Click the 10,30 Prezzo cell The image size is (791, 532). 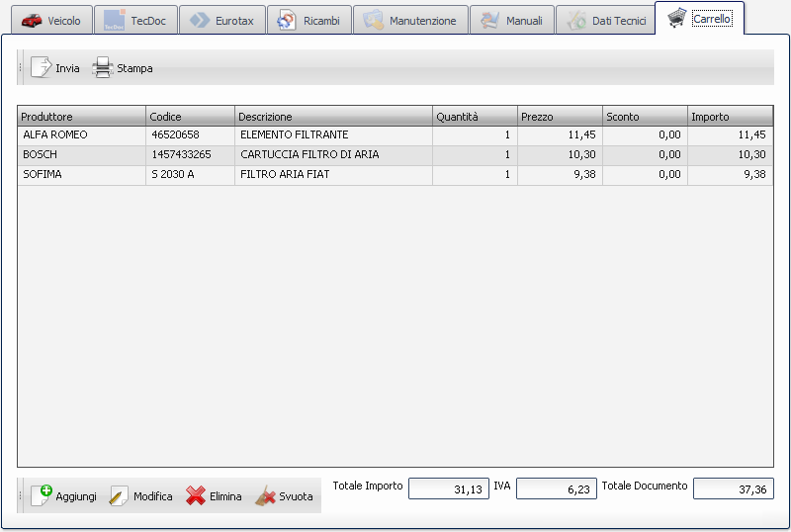560,155
